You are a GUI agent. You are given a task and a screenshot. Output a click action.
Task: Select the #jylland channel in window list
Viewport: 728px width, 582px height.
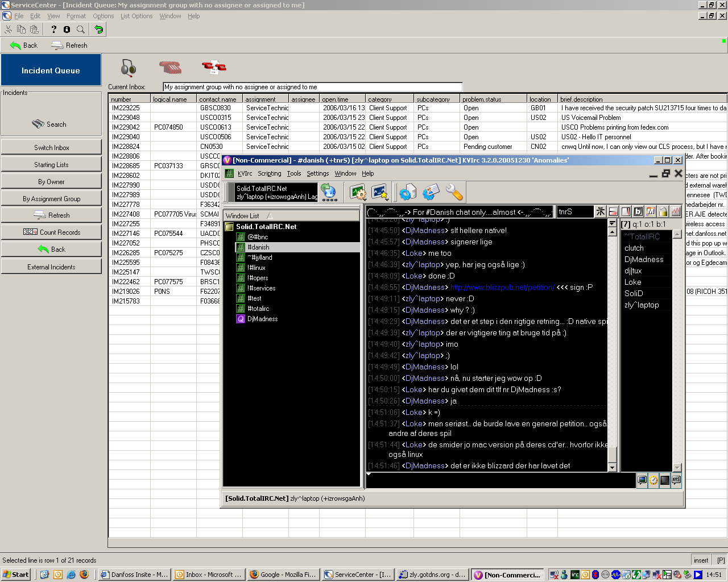click(x=260, y=257)
